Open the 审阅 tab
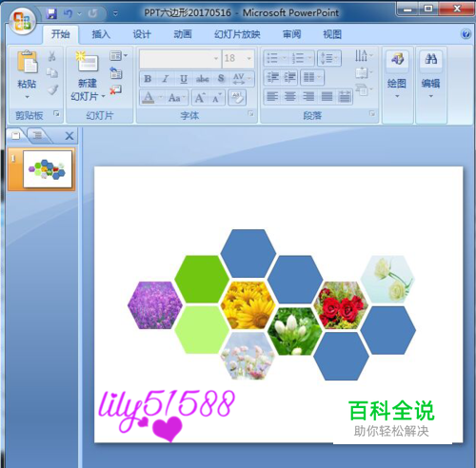 (291, 34)
